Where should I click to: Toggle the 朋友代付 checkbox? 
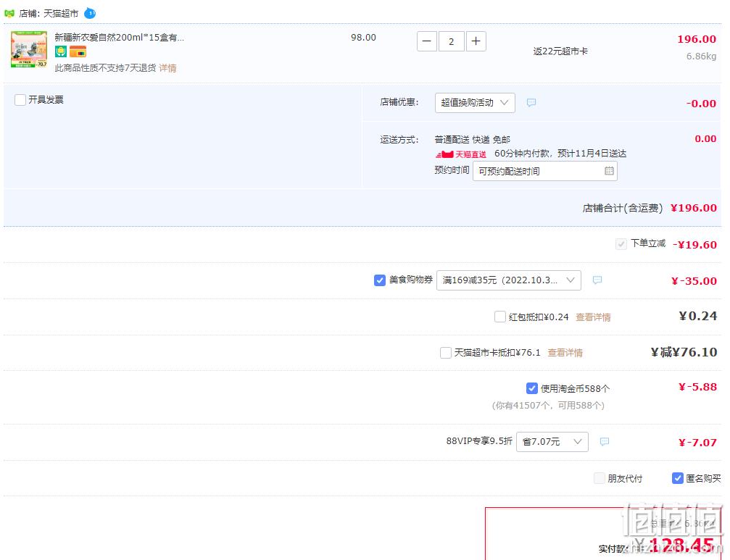pos(600,478)
